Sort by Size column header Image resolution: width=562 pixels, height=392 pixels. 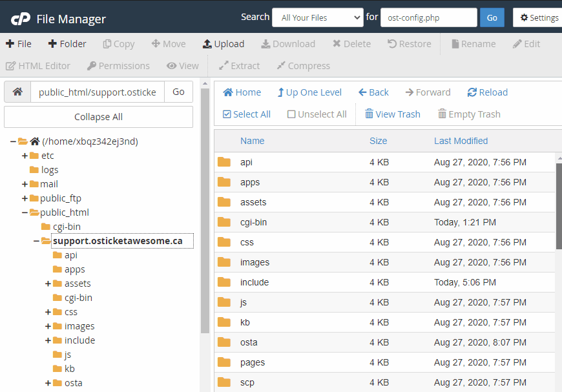click(x=378, y=141)
